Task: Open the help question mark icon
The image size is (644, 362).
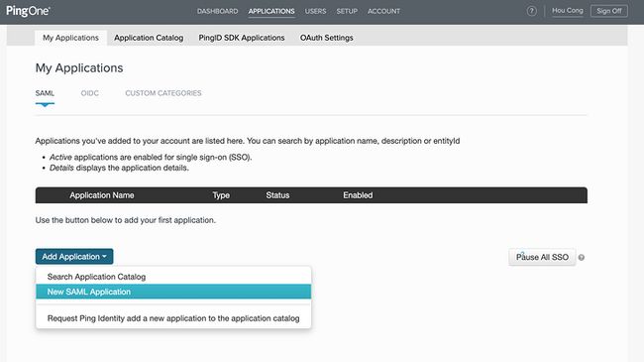Action: tap(531, 11)
